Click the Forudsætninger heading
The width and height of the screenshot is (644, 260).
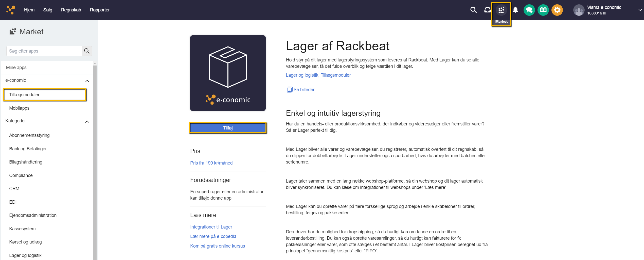[210, 180]
